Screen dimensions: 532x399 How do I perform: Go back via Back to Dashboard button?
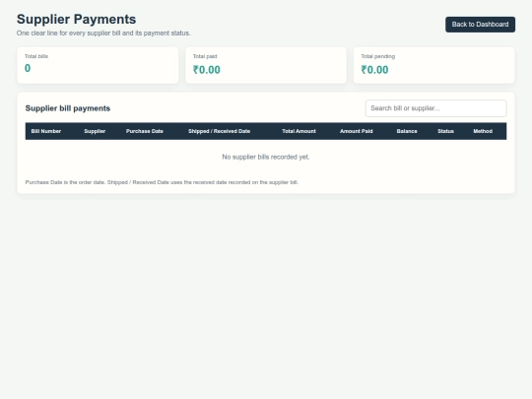(480, 25)
